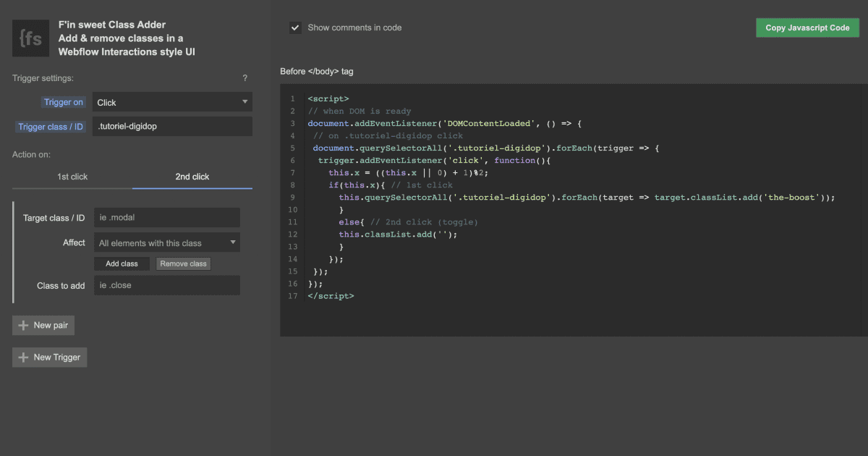Open the trigger settings help question mark
The height and width of the screenshot is (456, 868).
pyautogui.click(x=244, y=78)
